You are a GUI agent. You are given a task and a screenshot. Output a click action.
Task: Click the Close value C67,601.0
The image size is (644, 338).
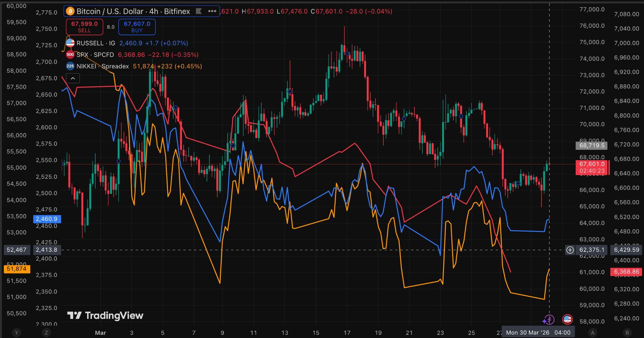326,11
